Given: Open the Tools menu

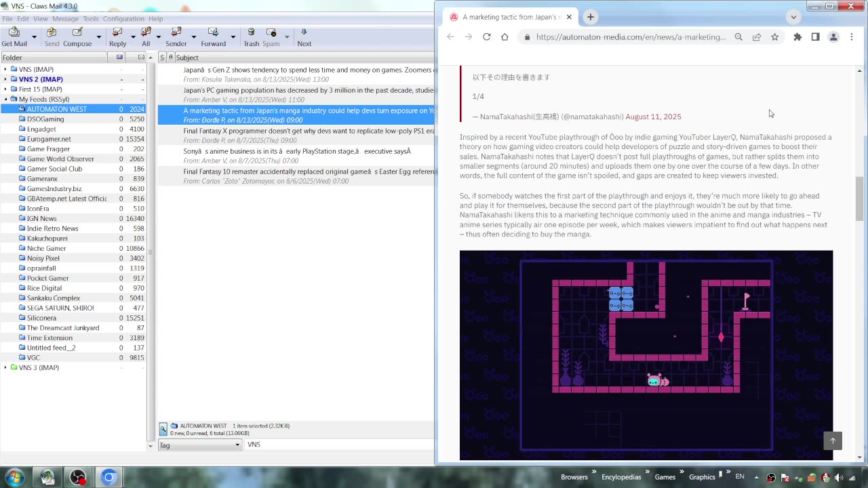Looking at the screenshot, I should click(91, 19).
